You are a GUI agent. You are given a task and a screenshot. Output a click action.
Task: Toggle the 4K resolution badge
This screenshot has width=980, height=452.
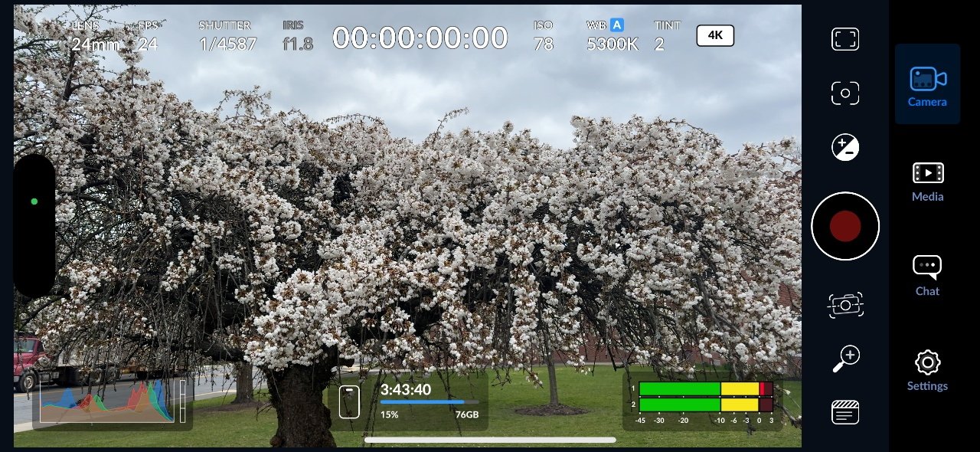click(714, 35)
